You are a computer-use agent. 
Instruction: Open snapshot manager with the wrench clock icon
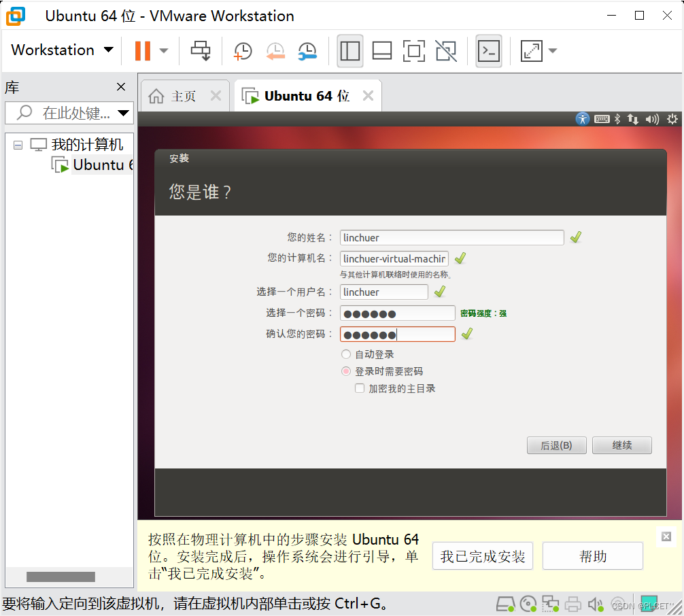[x=307, y=51]
